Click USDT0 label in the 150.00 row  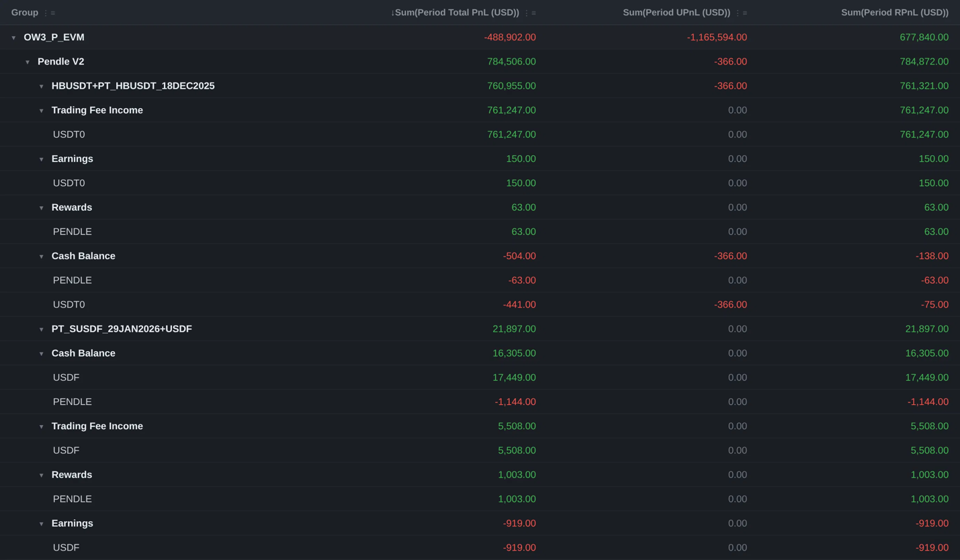[69, 183]
